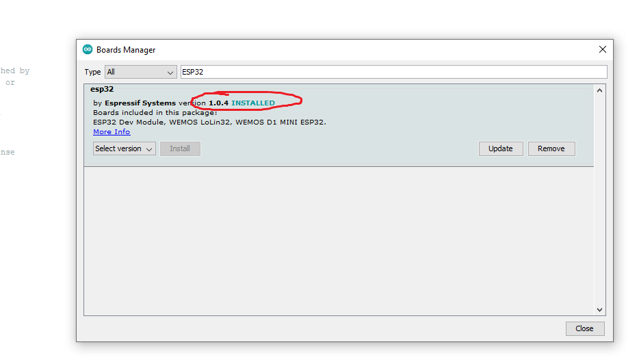The height and width of the screenshot is (364, 639).
Task: Click the Type label
Action: click(x=92, y=72)
